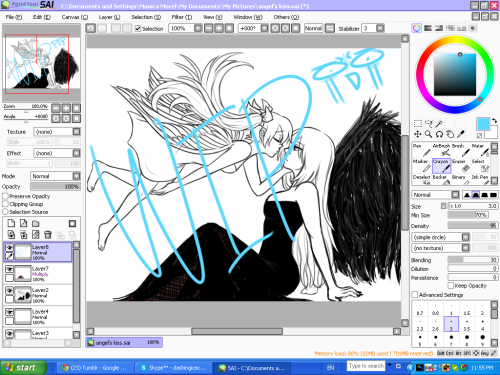Screen dimensions: 500x375
Task: Choose the magic wand tool
Action: (439, 124)
